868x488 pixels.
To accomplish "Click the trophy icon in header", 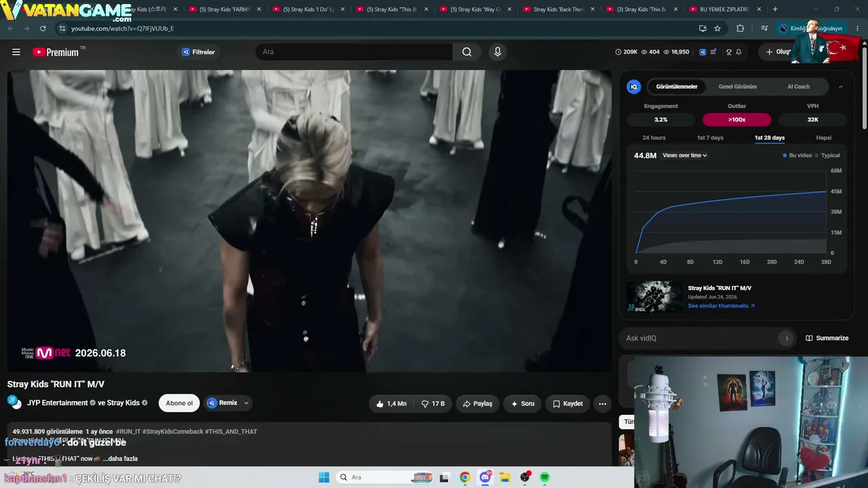I will pos(729,52).
